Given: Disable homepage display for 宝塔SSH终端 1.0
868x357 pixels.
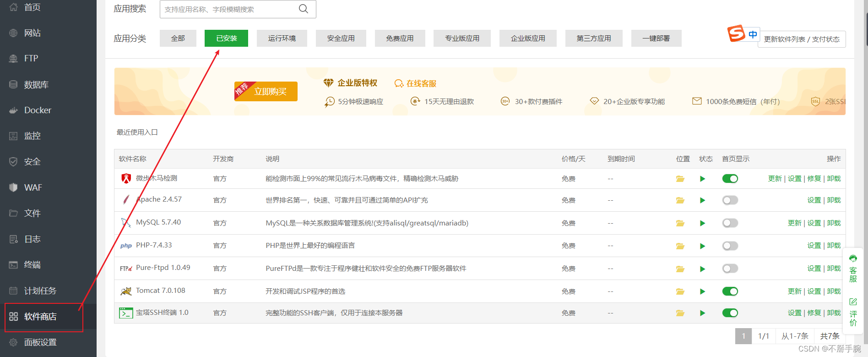Looking at the screenshot, I should [730, 313].
